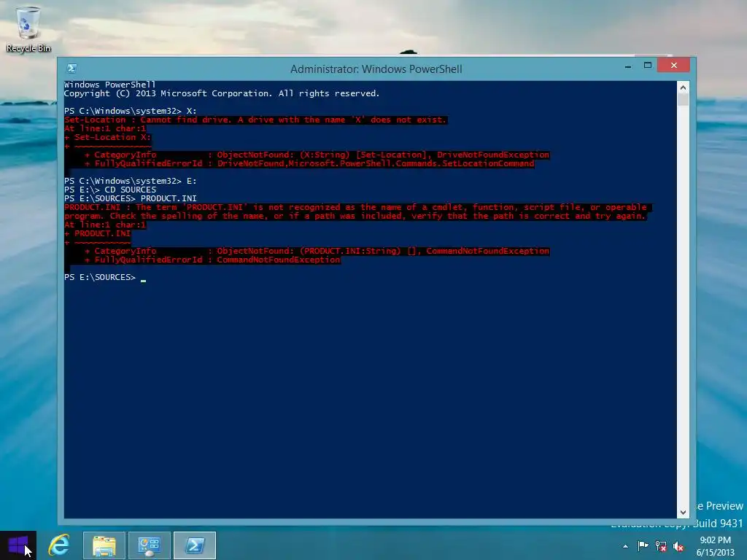747x560 pixels.
Task: Close the PowerShell window
Action: coord(673,65)
